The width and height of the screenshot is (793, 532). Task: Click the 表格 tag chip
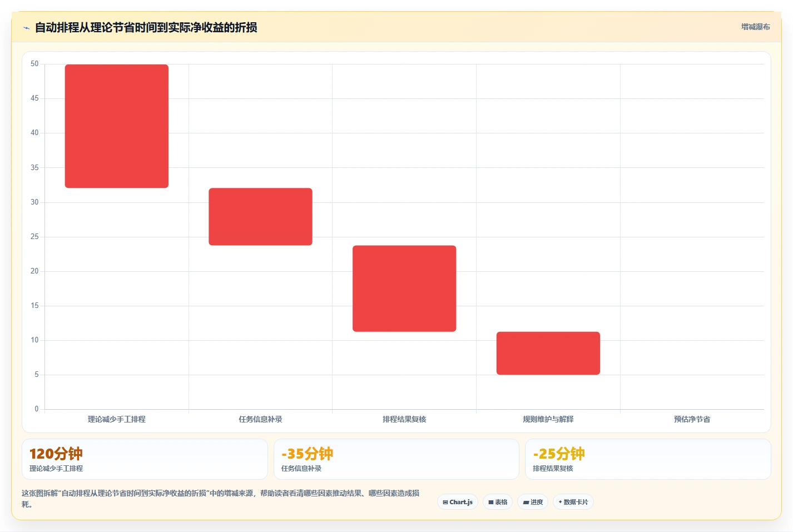tap(498, 502)
